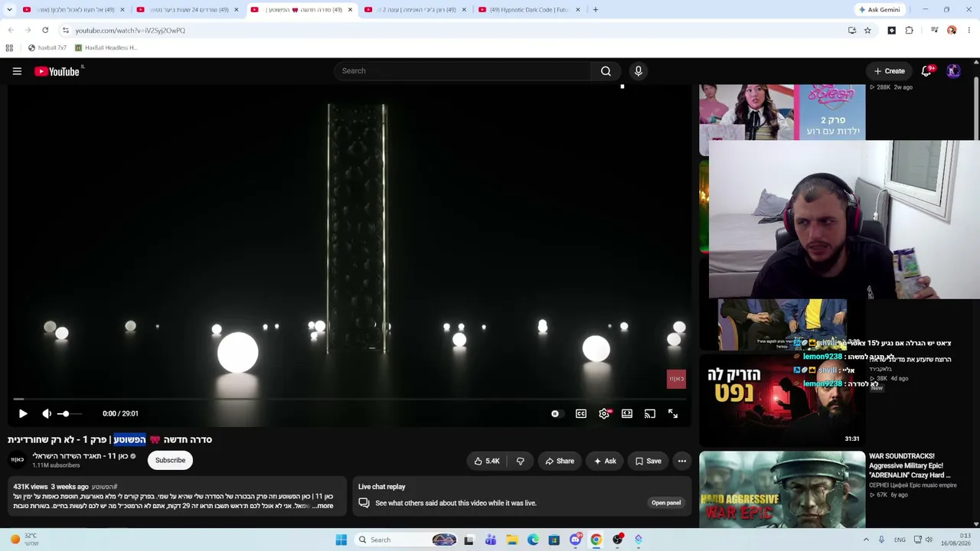Viewport: 980px width, 551px height.
Task: Open File Explorer from the taskbar
Action: (512, 540)
